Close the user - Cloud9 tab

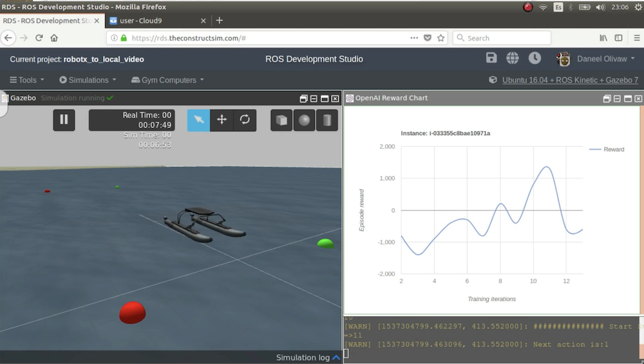[204, 21]
